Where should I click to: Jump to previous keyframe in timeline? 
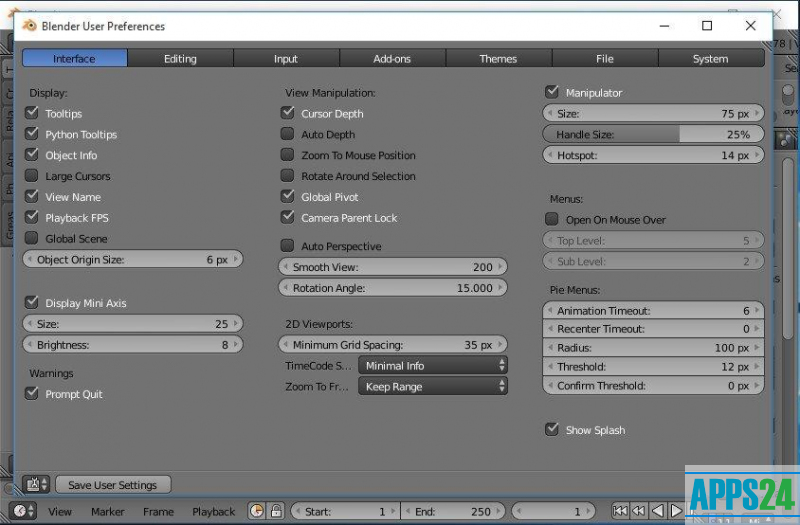(638, 511)
